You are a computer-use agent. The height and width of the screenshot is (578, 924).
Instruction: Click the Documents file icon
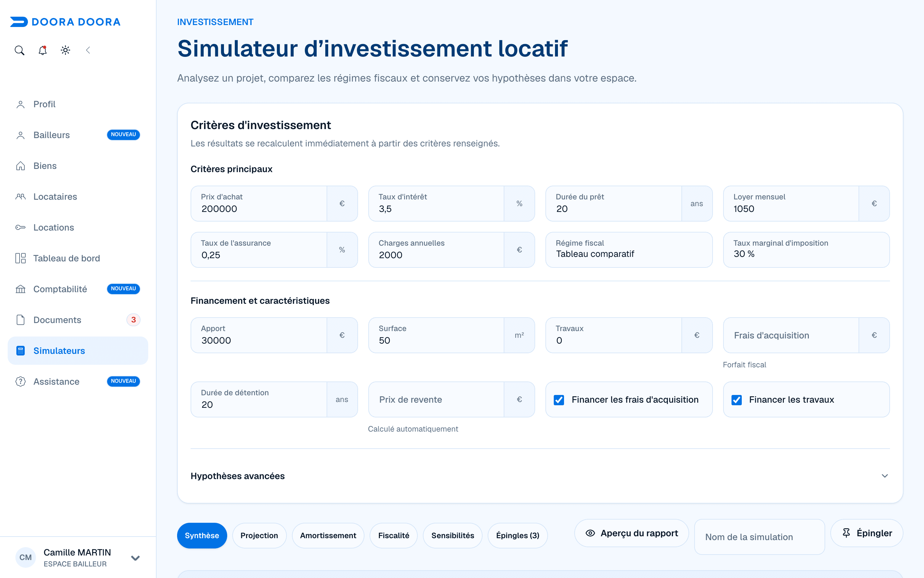pyautogui.click(x=21, y=320)
